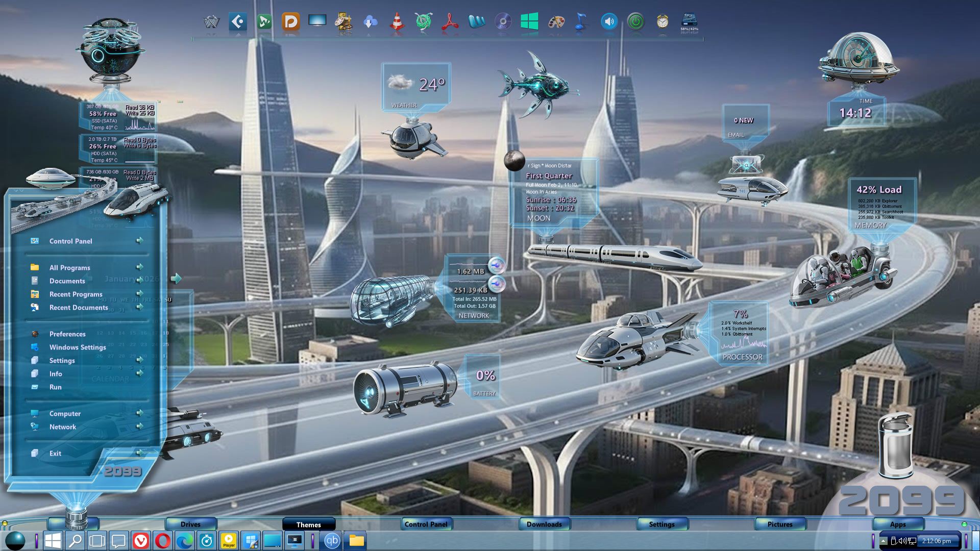Click the green power button icon
The image size is (980, 551).
(635, 22)
